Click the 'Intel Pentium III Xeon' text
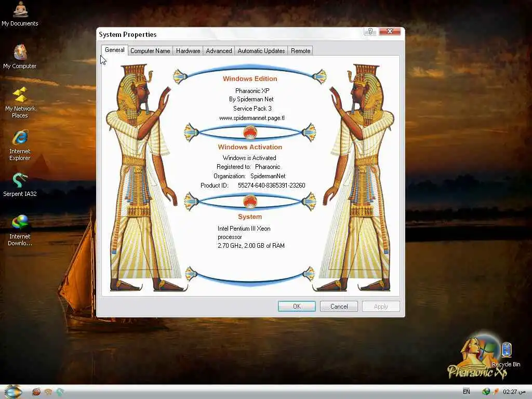This screenshot has height=399, width=532. 244,229
